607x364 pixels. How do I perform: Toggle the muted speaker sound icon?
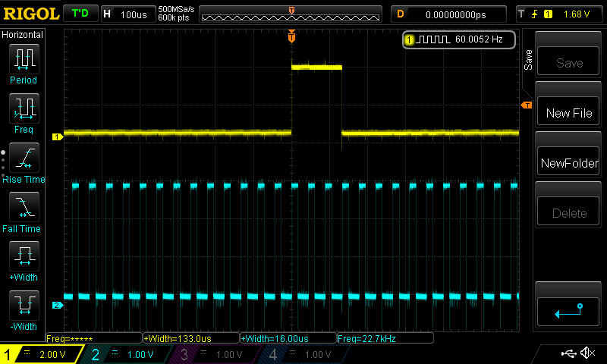587,353
